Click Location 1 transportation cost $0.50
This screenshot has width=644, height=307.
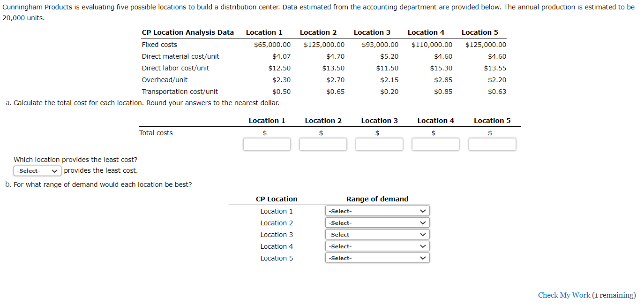click(x=281, y=92)
